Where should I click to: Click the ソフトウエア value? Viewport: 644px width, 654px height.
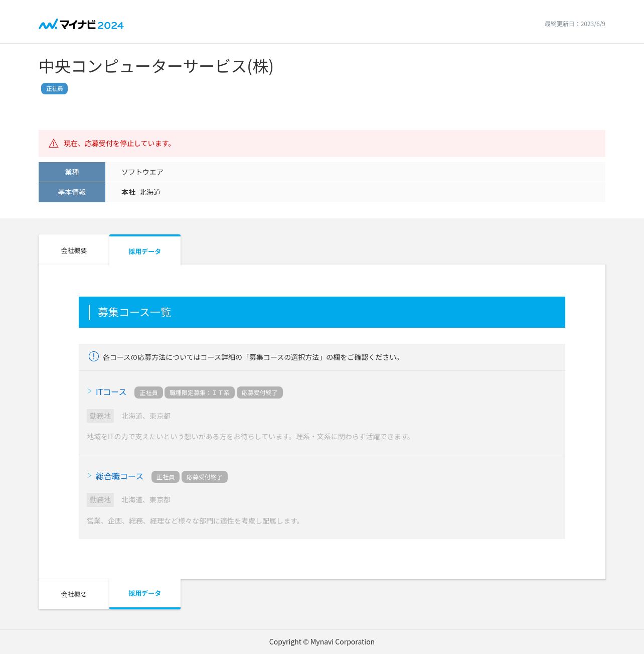pos(142,172)
